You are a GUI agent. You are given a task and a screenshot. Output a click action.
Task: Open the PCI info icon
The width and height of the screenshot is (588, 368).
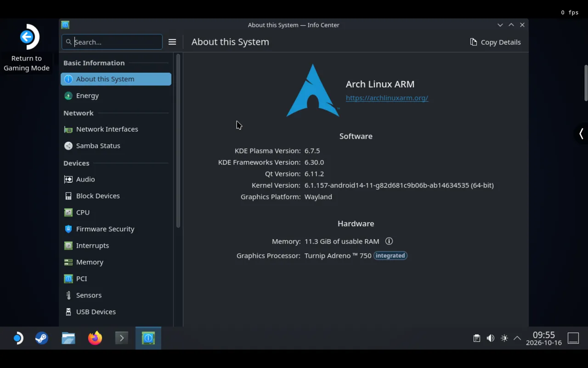coord(68,279)
